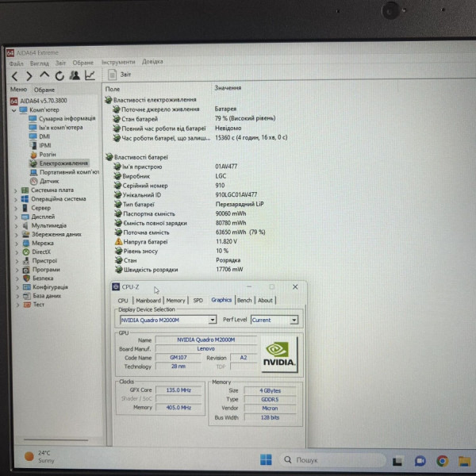
Task: Click the Значення column header
Action: 228,88
